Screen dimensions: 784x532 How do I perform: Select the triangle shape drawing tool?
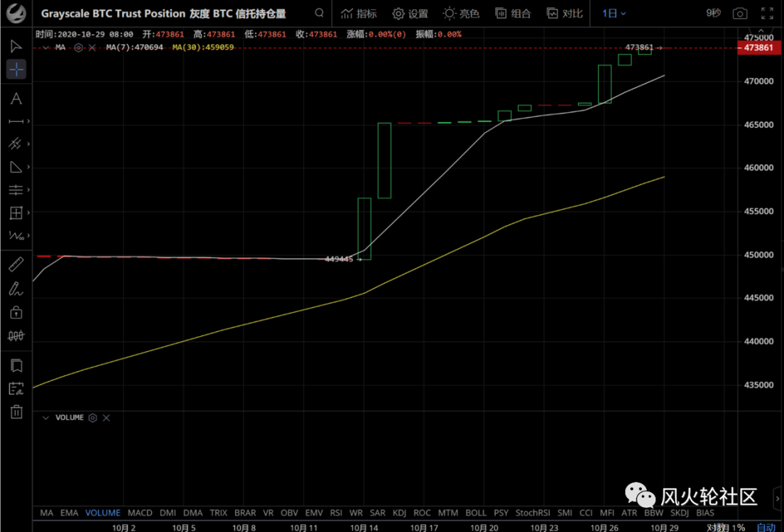16,167
